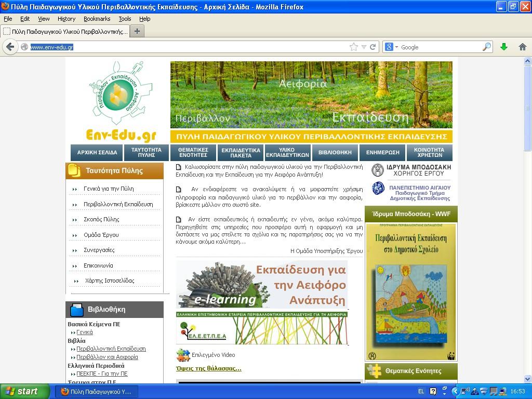Open the Περιβάλλον και Αειφορία link
Viewport: 532px width, 399px height.
pos(107,357)
